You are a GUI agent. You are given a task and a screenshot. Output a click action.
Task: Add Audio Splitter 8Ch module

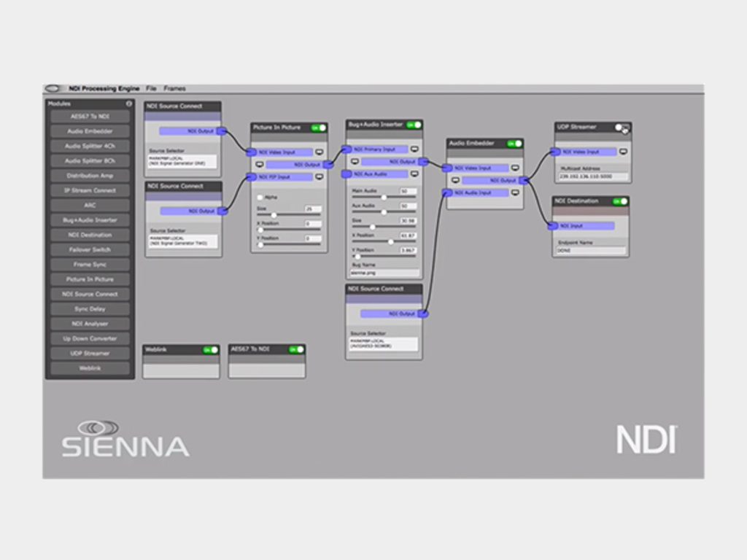point(90,161)
